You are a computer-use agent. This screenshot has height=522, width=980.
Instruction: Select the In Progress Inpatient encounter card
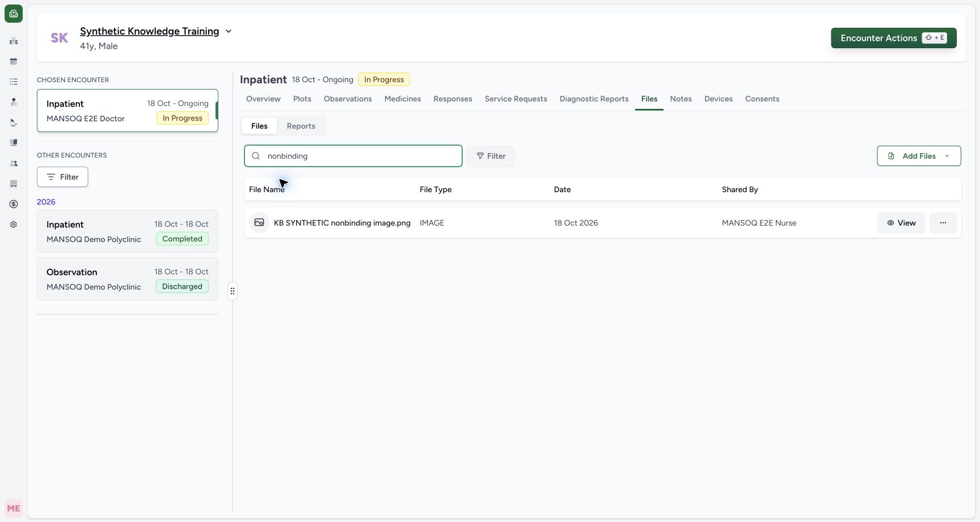tap(128, 111)
